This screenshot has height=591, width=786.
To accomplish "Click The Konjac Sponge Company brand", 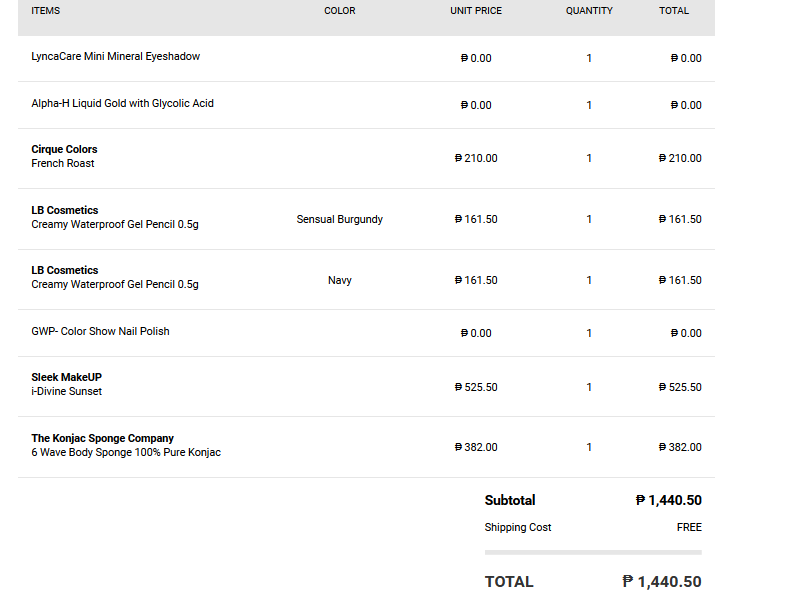I will tap(102, 438).
